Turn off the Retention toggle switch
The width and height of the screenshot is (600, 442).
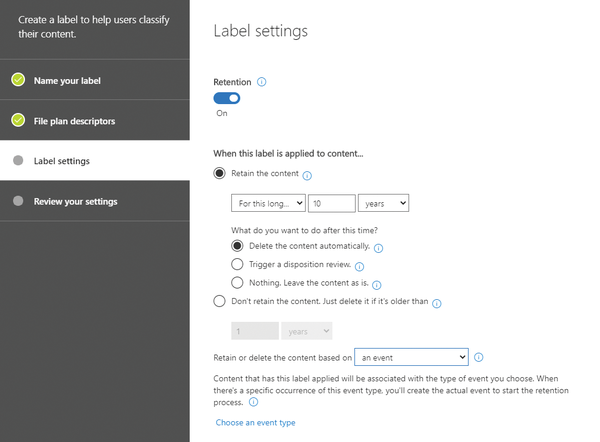[x=227, y=98]
